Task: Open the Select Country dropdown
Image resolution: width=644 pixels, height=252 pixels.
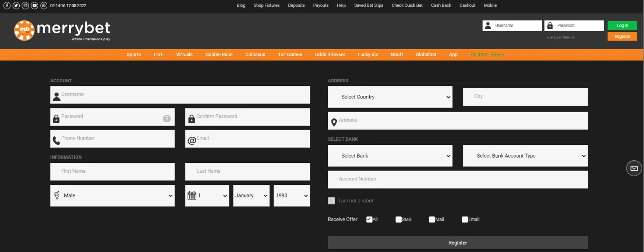Action: click(390, 97)
